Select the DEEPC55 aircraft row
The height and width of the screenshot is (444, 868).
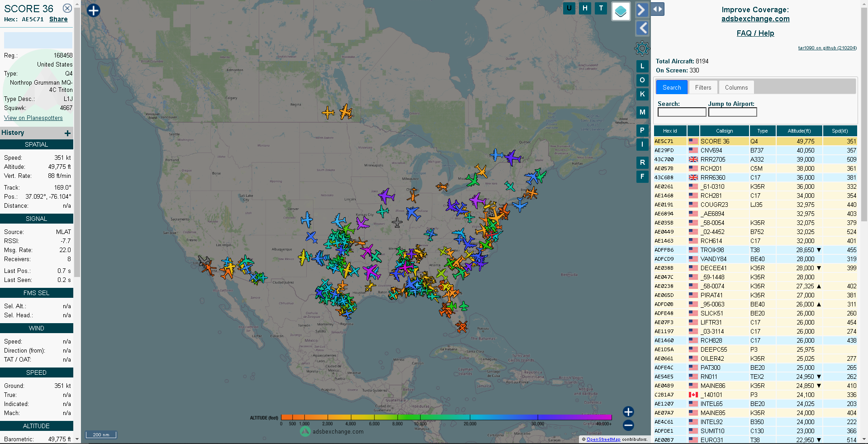click(x=755, y=349)
